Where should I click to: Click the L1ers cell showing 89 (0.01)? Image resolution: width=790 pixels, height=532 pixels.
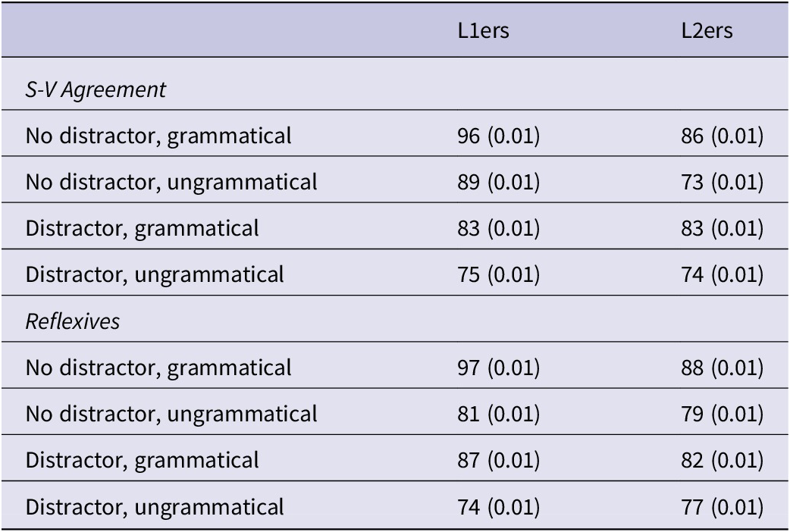click(x=499, y=183)
